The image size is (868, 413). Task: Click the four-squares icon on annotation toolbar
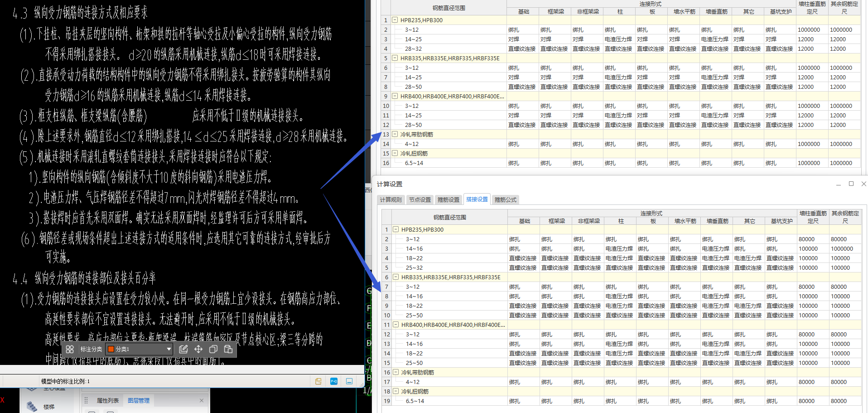pos(70,349)
